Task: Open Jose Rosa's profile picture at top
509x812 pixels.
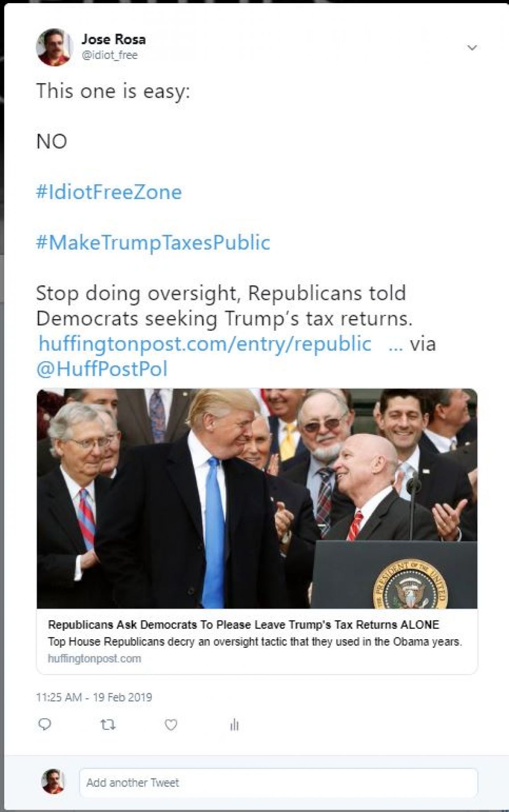Action: 54,47
